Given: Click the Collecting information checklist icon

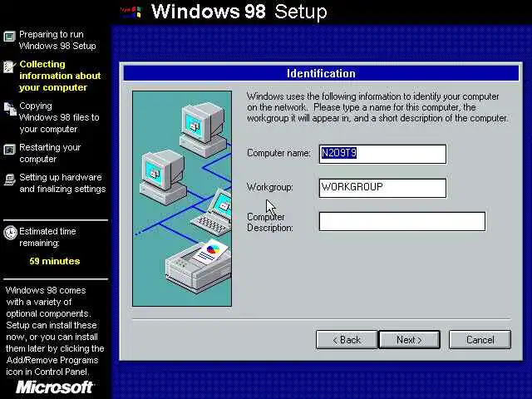Looking at the screenshot, I should (x=9, y=66).
